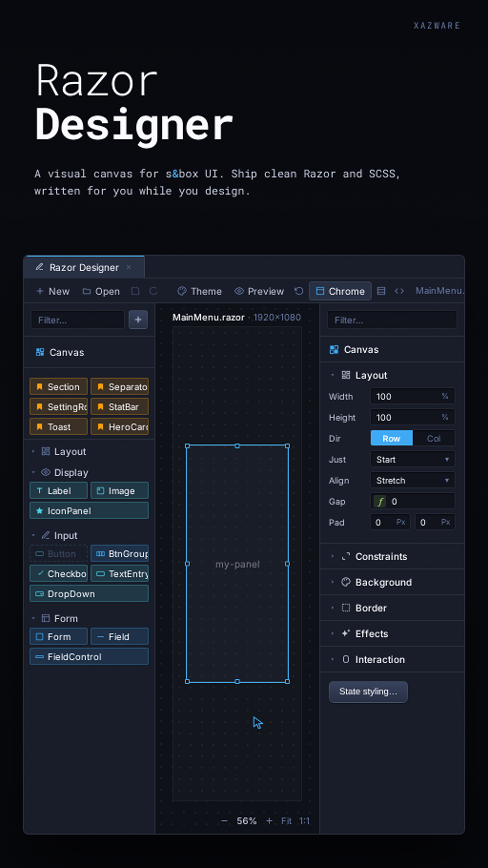
Task: Pick the Section component
Action: point(59,387)
